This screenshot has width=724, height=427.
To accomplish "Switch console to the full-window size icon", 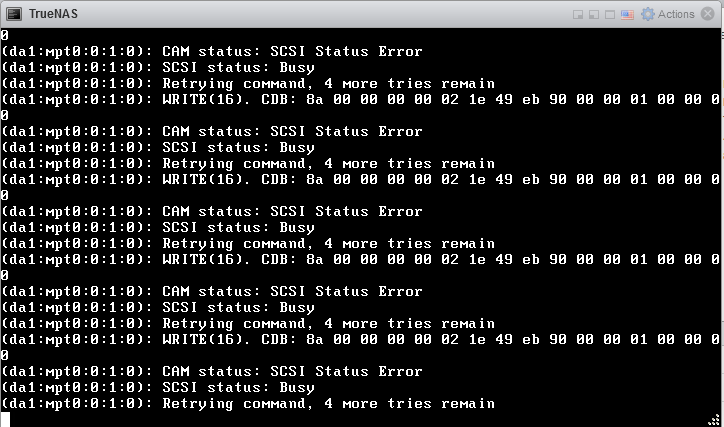I will 610,15.
